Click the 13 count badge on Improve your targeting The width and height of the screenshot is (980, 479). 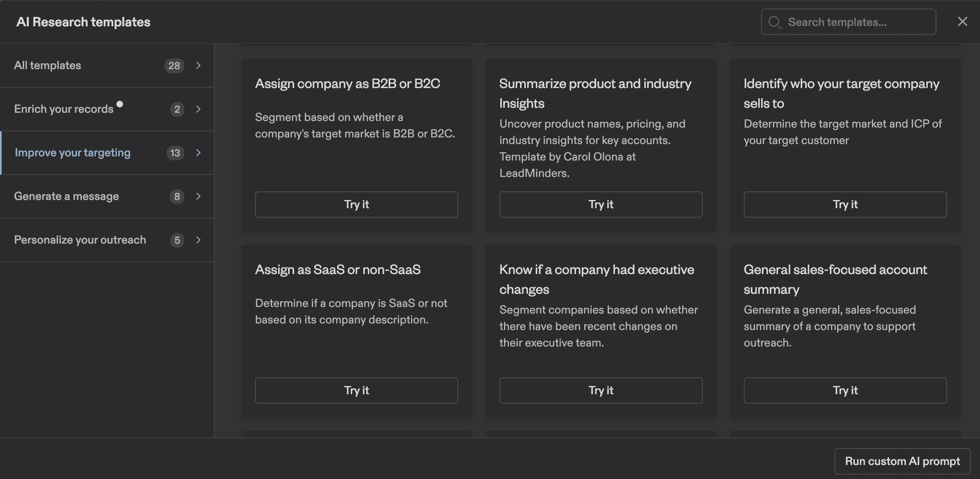tap(175, 153)
